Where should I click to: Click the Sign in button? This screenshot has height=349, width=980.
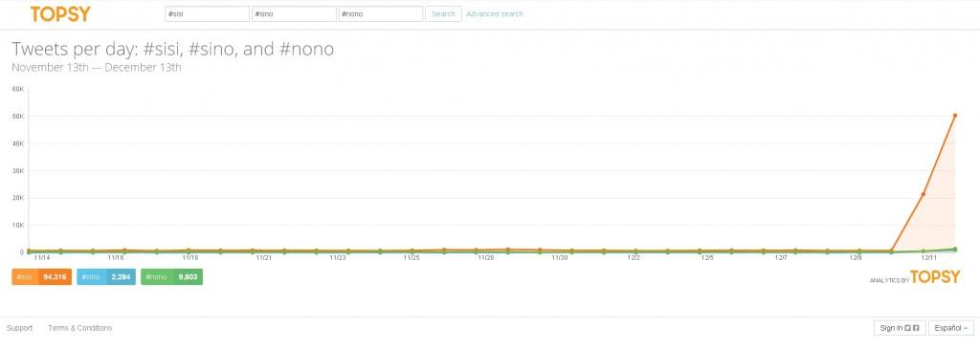click(900, 328)
